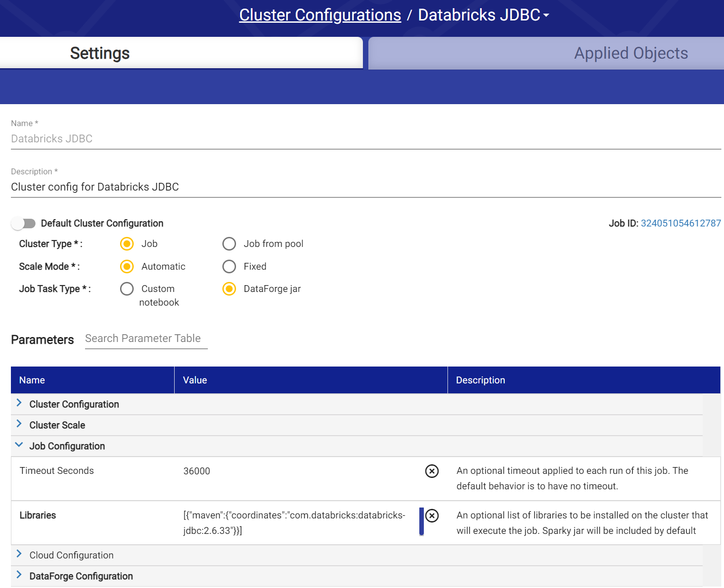The image size is (724, 588).
Task: Click the Search Parameter Table field
Action: tap(146, 339)
